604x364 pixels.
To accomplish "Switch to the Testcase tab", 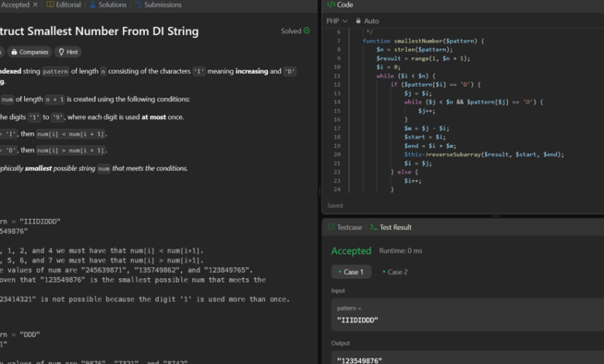I will point(345,227).
